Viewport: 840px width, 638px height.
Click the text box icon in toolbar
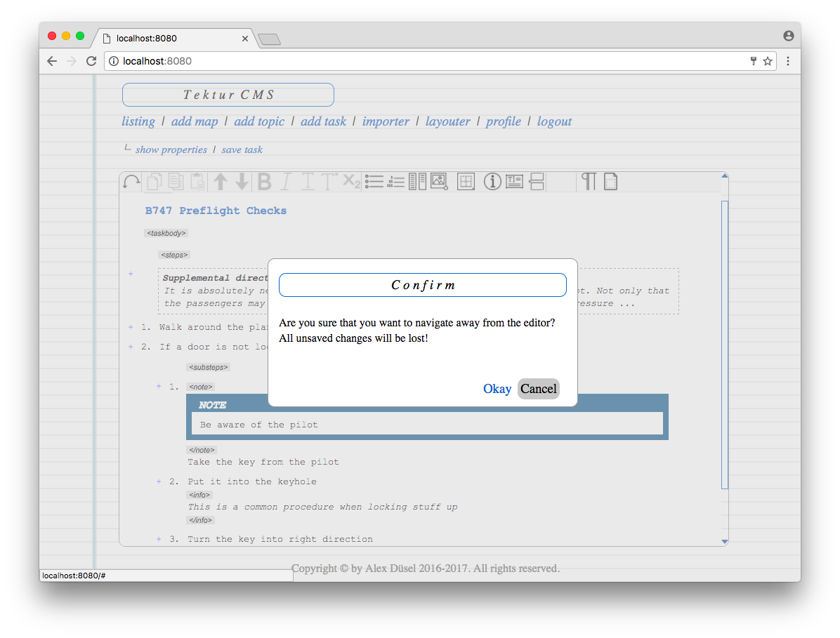pyautogui.click(x=514, y=182)
